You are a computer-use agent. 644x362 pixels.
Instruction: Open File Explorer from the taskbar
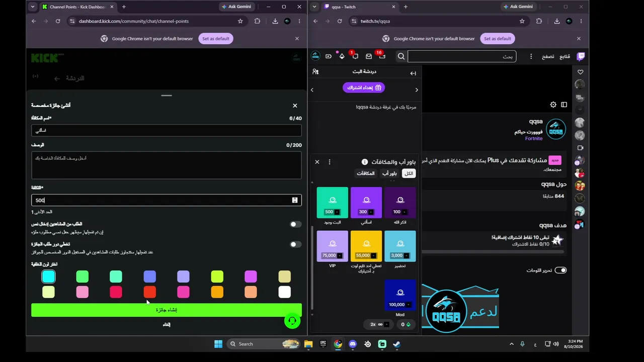pyautogui.click(x=308, y=344)
